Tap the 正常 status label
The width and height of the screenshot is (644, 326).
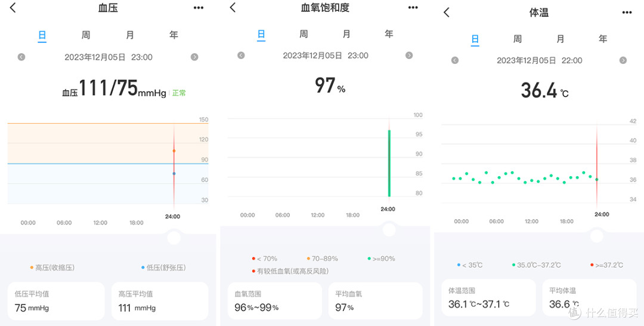[x=179, y=93]
